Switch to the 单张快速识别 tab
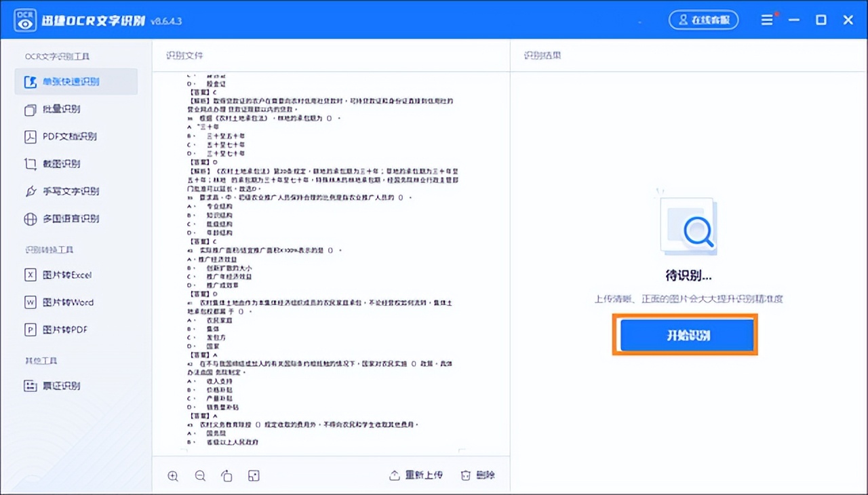The image size is (868, 495). point(68,81)
